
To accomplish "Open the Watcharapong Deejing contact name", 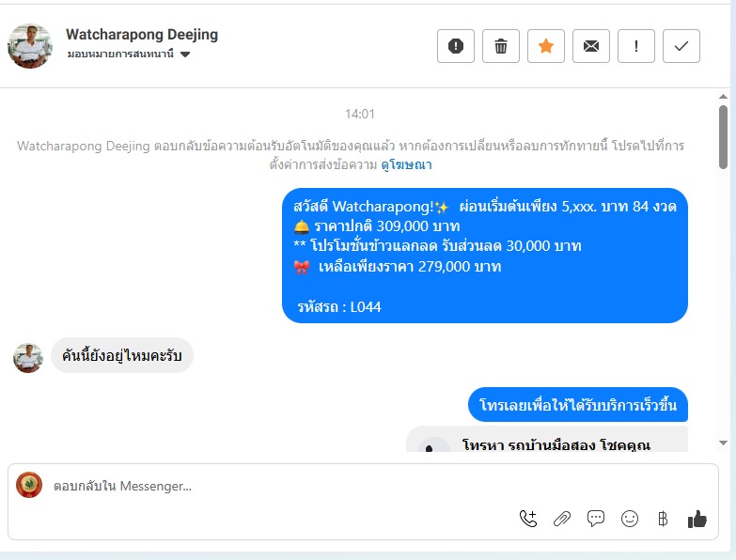I will [142, 34].
